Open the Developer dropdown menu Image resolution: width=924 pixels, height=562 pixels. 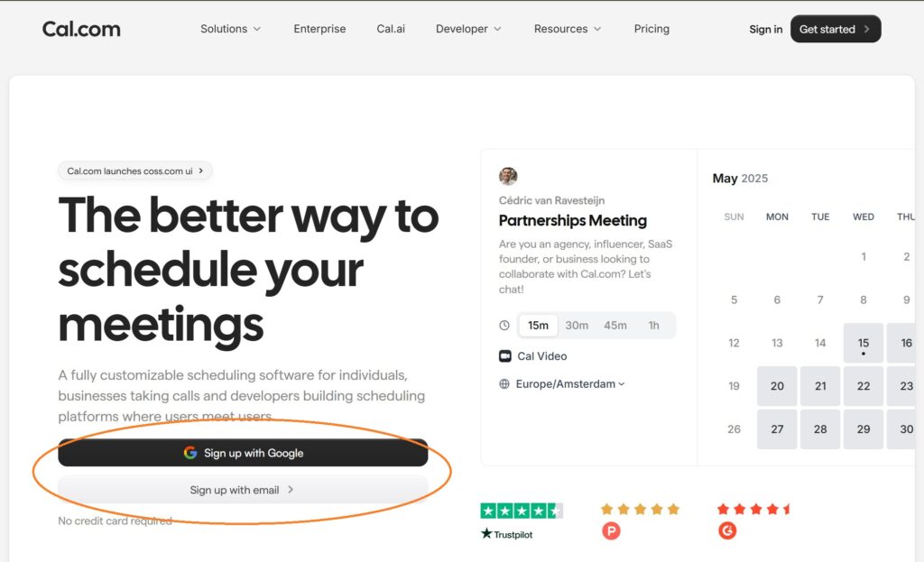(467, 29)
